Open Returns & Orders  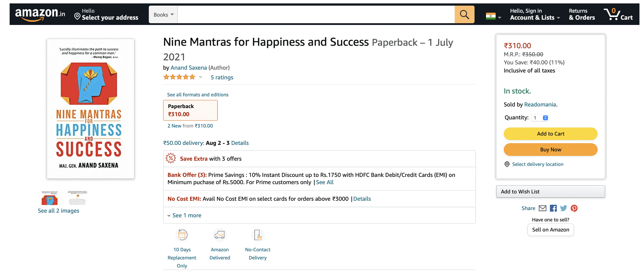point(582,14)
